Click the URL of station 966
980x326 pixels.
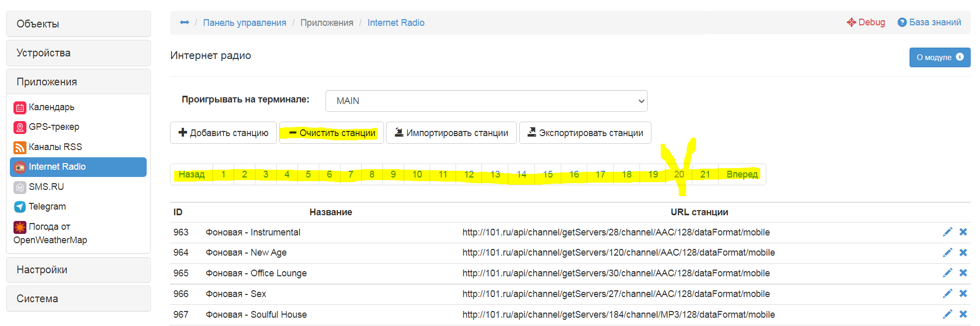pos(616,294)
